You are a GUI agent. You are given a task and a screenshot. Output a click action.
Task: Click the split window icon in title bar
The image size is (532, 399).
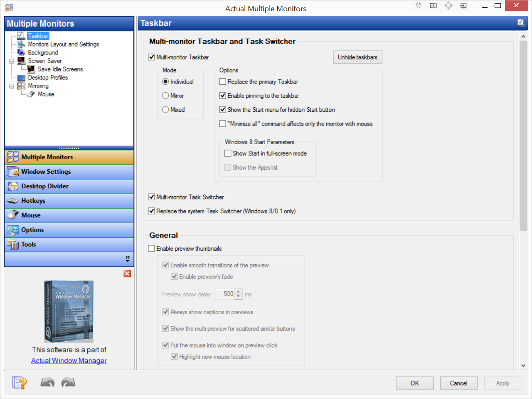[x=433, y=6]
